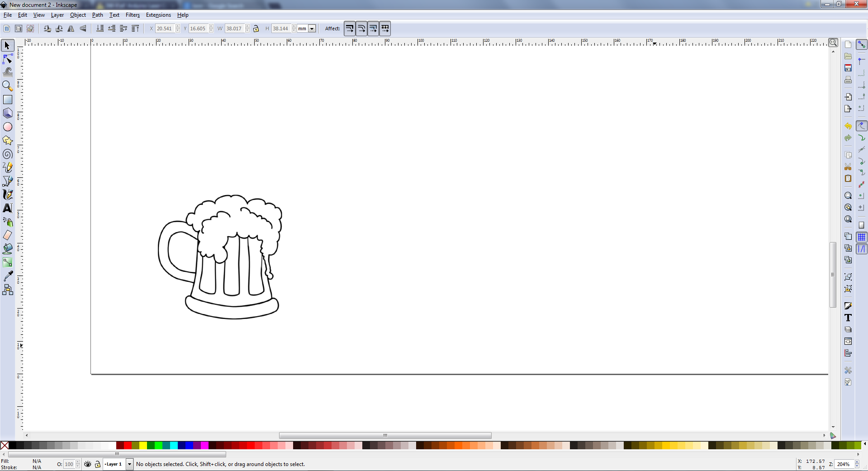The height and width of the screenshot is (471, 868).
Task: Select the Tweak objects tool
Action: pos(7,72)
